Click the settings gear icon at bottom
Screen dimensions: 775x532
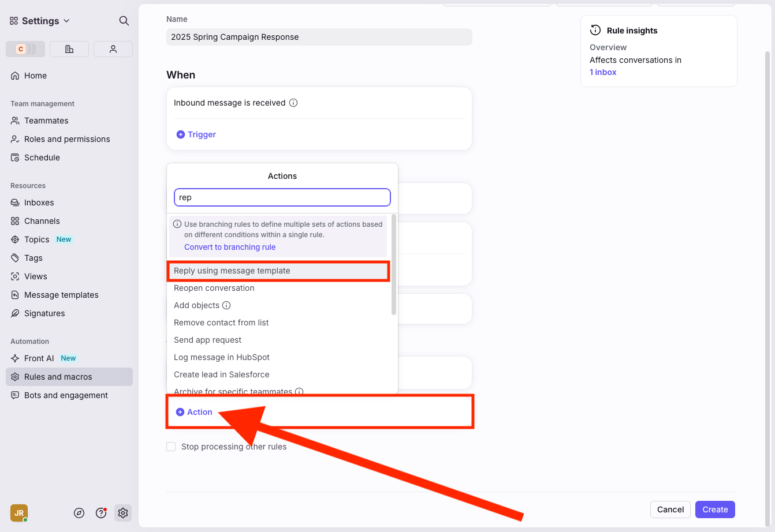tap(122, 513)
